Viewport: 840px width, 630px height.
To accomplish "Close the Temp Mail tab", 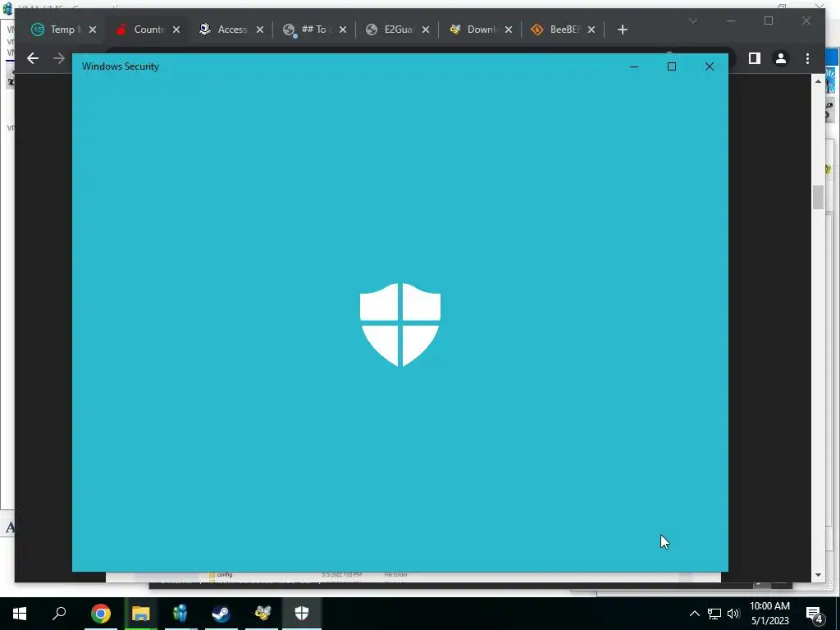I will click(x=93, y=30).
